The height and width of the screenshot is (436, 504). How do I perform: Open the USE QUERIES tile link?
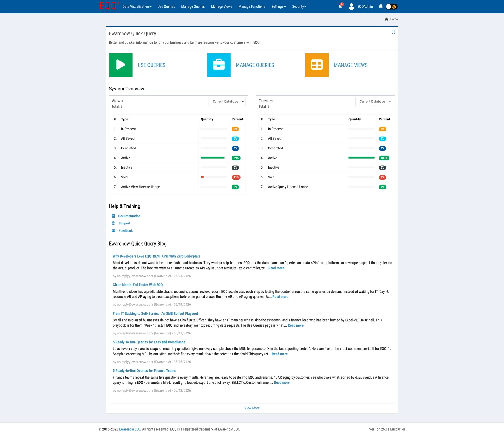point(152,65)
